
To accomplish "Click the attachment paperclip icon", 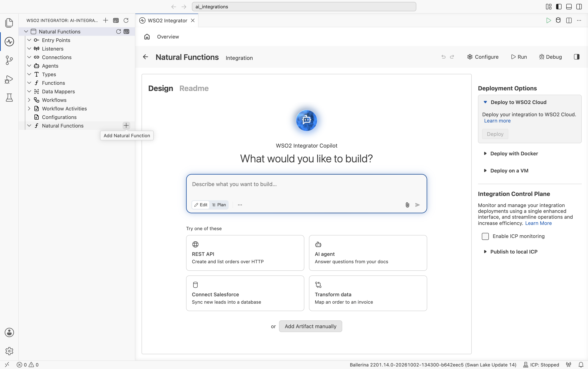I will coord(407,205).
